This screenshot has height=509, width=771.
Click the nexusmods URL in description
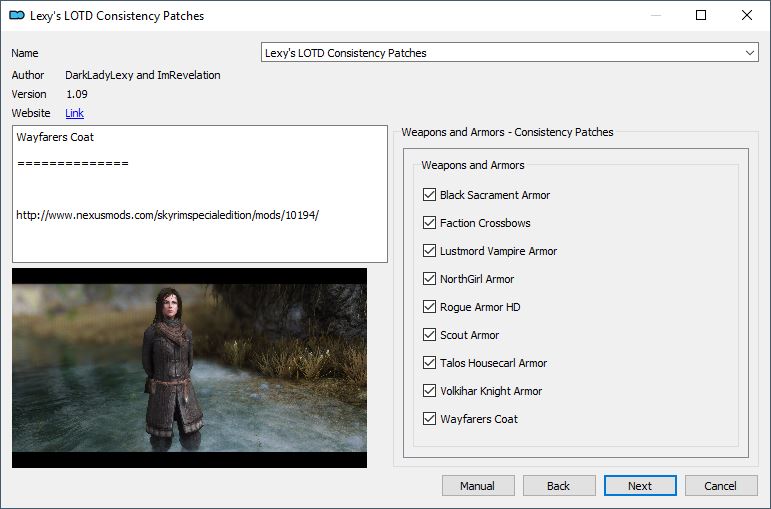tap(168, 215)
